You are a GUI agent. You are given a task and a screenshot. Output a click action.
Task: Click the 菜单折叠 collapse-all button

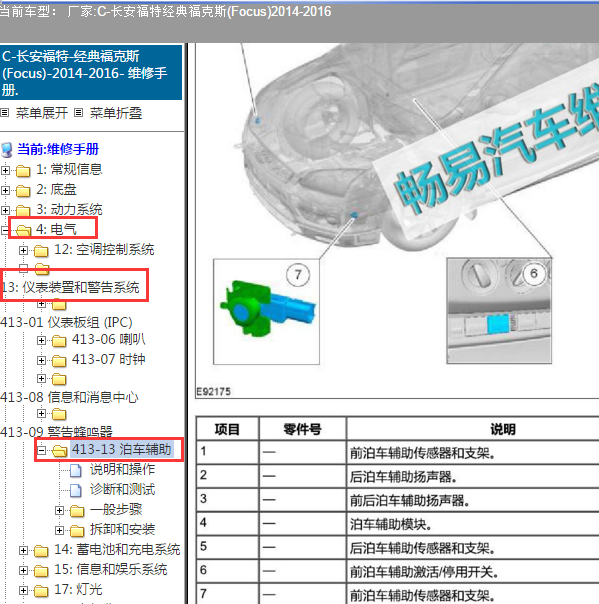click(x=116, y=113)
